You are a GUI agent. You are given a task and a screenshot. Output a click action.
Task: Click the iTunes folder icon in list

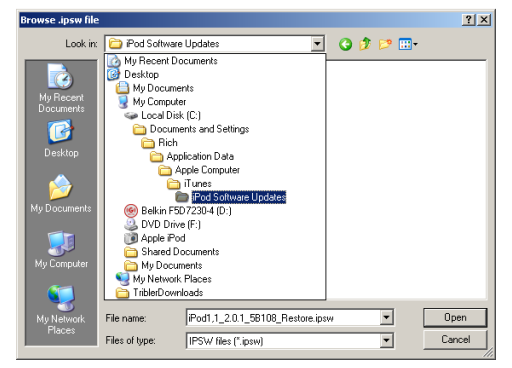(x=173, y=184)
